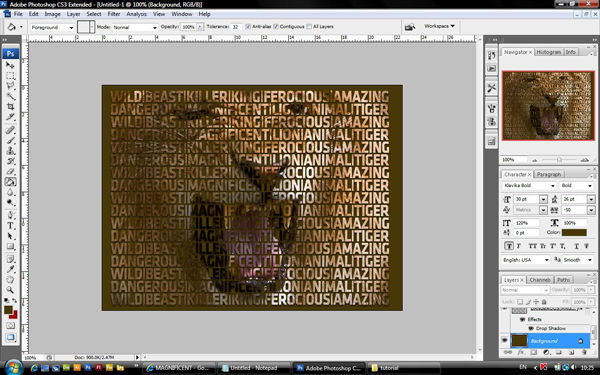Screen dimensions: 600x375
Task: Select the Pen tool
Action: coord(10,215)
